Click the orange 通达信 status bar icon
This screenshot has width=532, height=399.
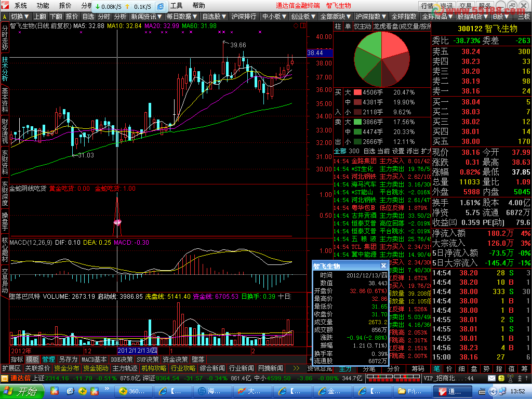(x=5, y=378)
